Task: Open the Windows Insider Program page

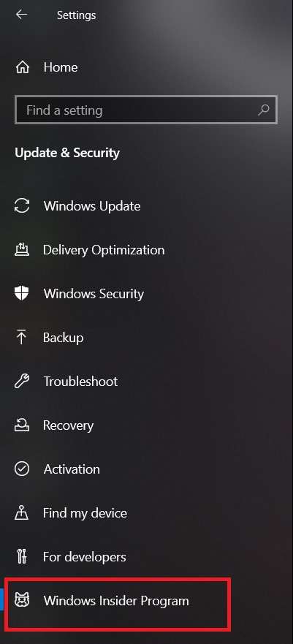Action: tap(116, 601)
